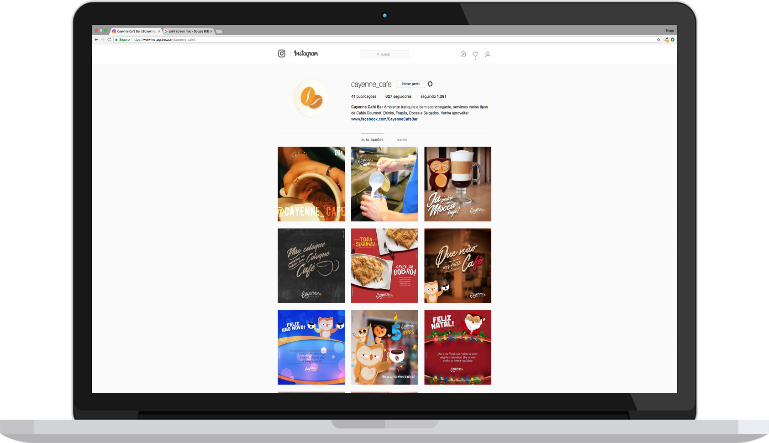Open the blue Feliz Ano Novo post

(311, 347)
